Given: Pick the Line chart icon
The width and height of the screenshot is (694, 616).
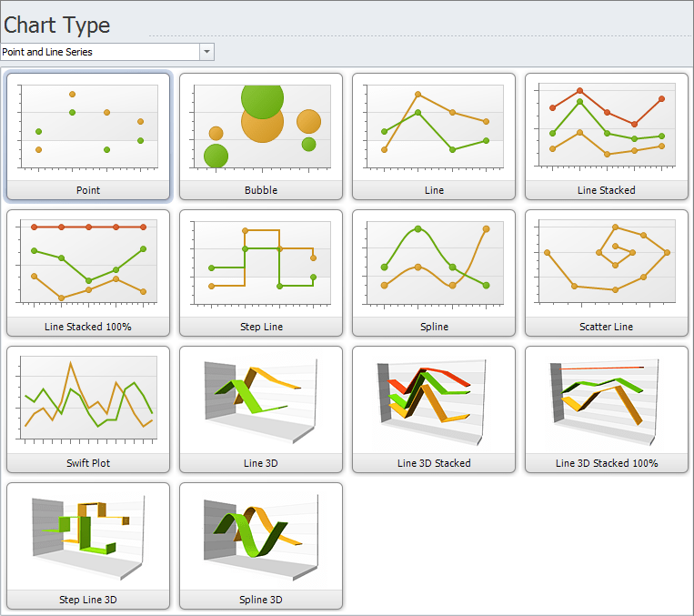Looking at the screenshot, I should 434,126.
